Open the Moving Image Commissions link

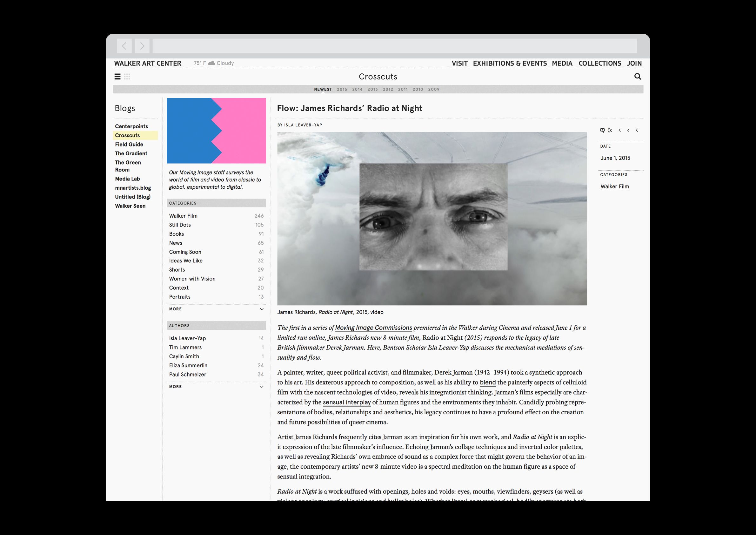tap(373, 328)
